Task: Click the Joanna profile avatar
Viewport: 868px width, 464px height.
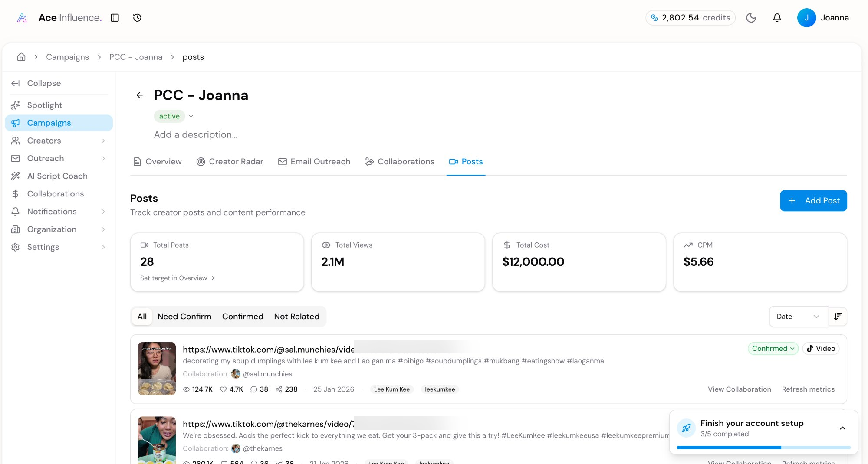Action: [x=806, y=18]
